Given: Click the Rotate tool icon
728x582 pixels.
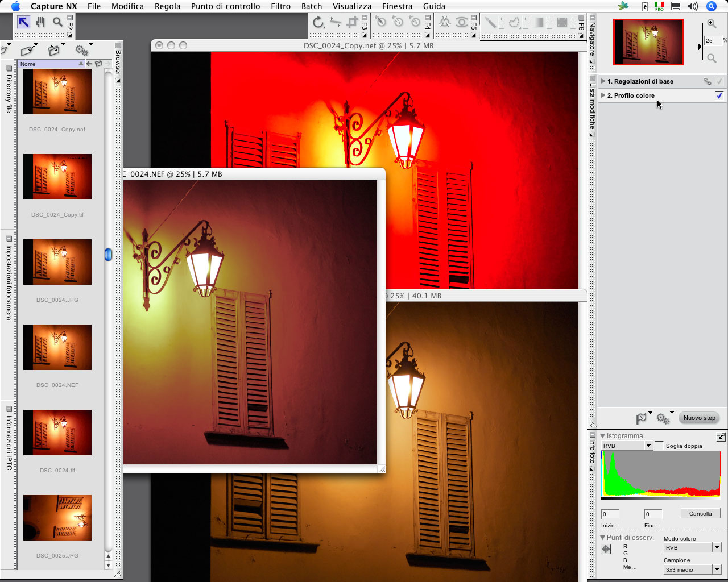Looking at the screenshot, I should click(x=318, y=23).
